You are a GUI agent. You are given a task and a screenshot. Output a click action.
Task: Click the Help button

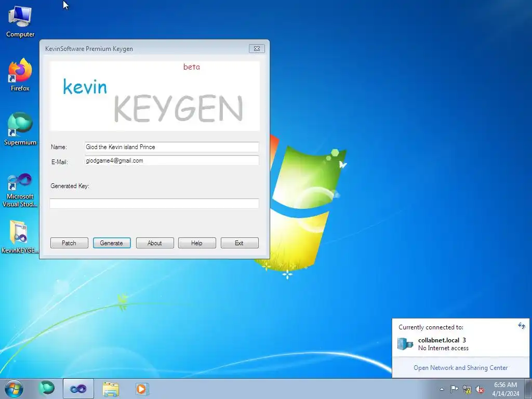(x=197, y=243)
